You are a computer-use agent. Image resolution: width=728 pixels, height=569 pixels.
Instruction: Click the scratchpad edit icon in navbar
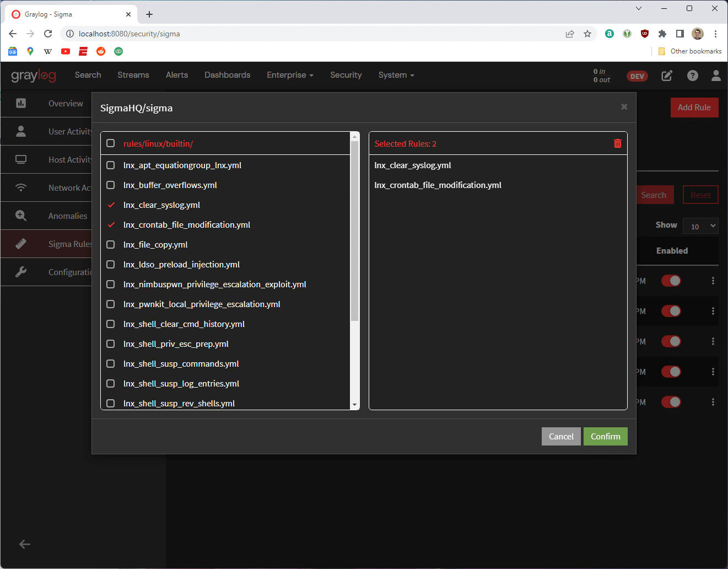[x=667, y=76]
